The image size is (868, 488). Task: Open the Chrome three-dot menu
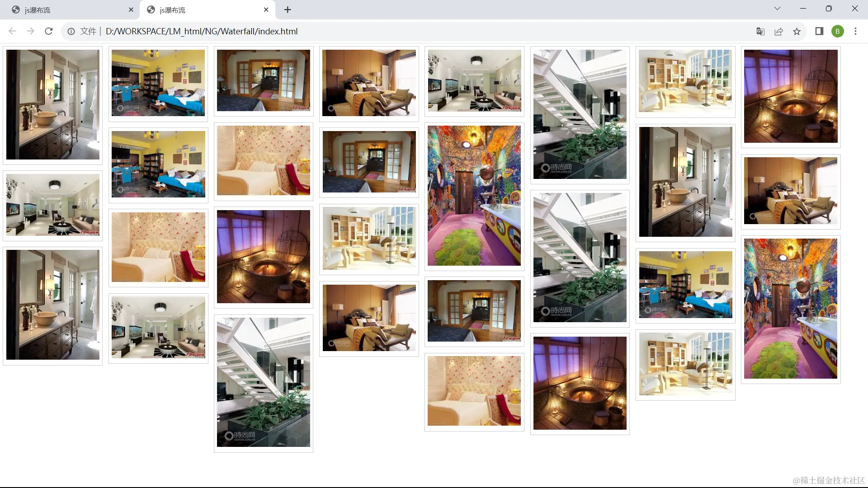click(855, 31)
